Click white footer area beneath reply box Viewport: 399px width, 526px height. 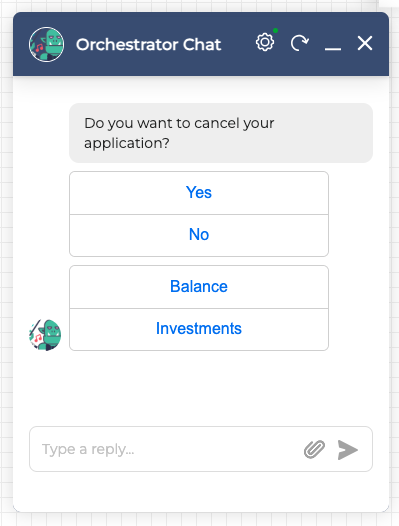click(x=201, y=491)
